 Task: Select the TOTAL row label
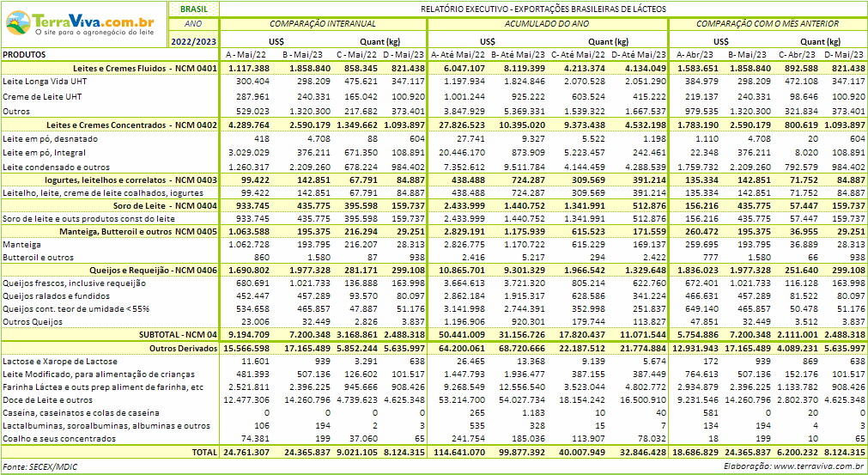pos(204,451)
